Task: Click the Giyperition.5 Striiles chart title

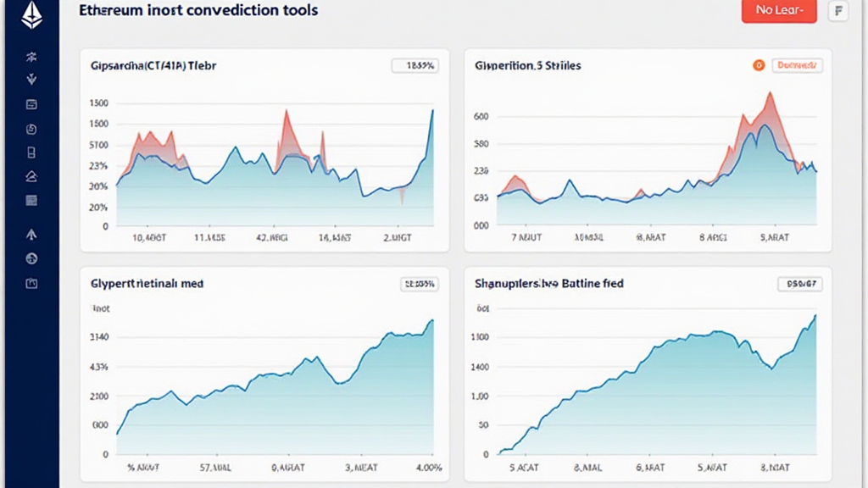Action: coord(528,65)
